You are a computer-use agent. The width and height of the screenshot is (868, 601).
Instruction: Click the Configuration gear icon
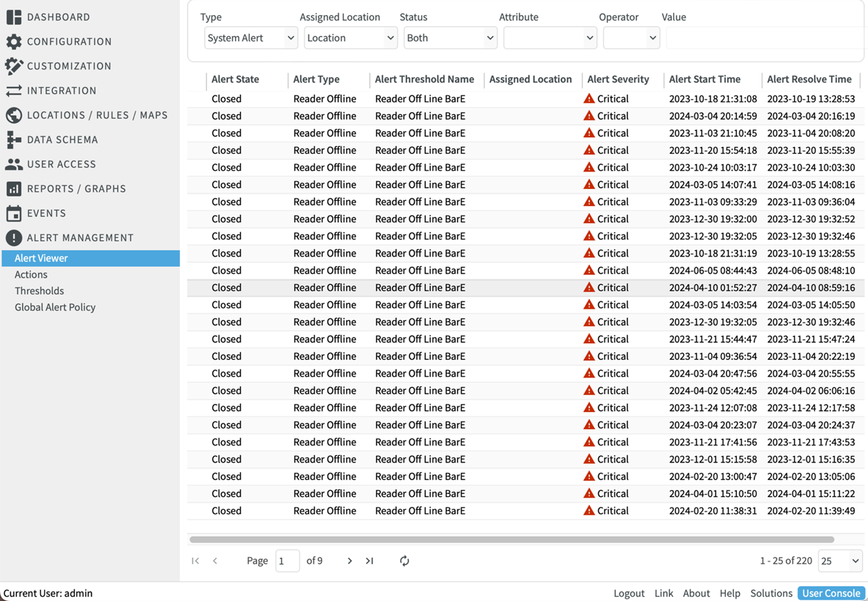[14, 41]
